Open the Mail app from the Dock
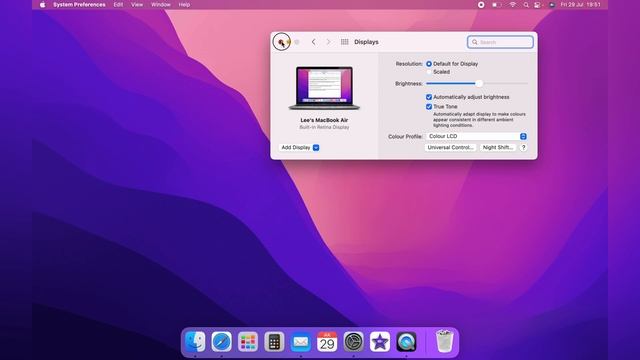The height and width of the screenshot is (360, 640). [301, 342]
